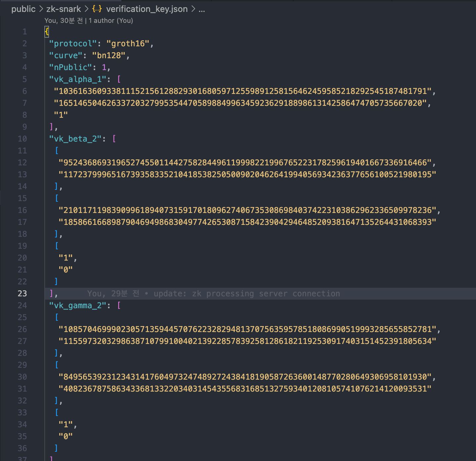Click the "curve" key on line 3
This screenshot has height=461, width=476.
click(66, 56)
